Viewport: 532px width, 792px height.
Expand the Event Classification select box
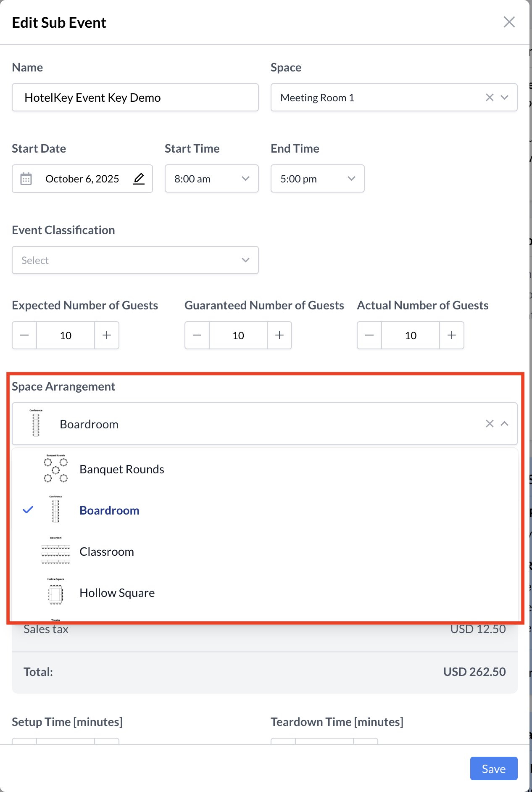[135, 260]
